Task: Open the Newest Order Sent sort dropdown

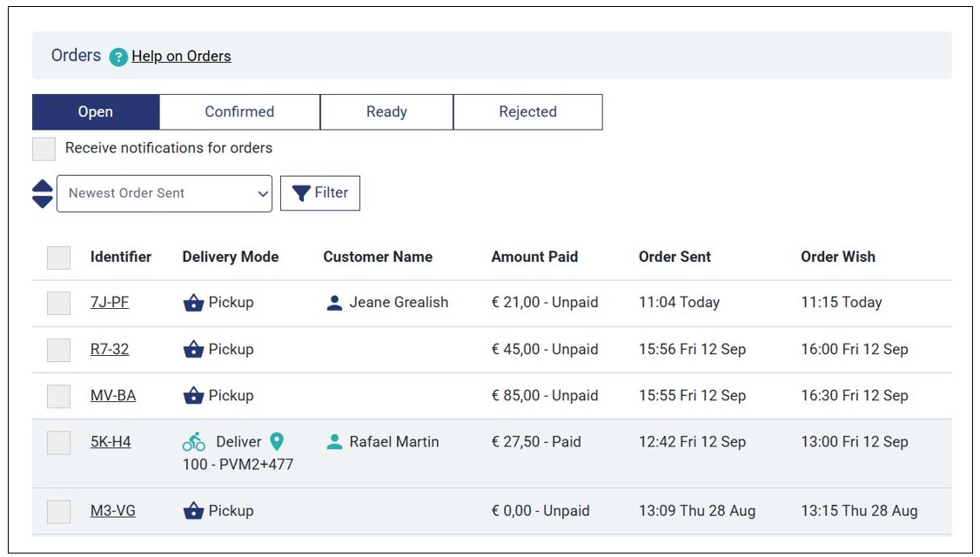Action: coord(164,193)
